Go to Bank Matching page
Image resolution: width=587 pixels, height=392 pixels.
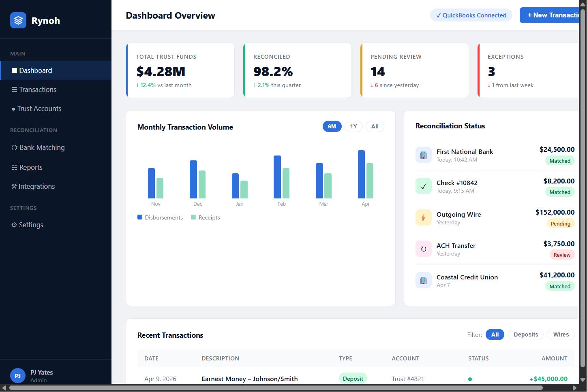coord(56,147)
